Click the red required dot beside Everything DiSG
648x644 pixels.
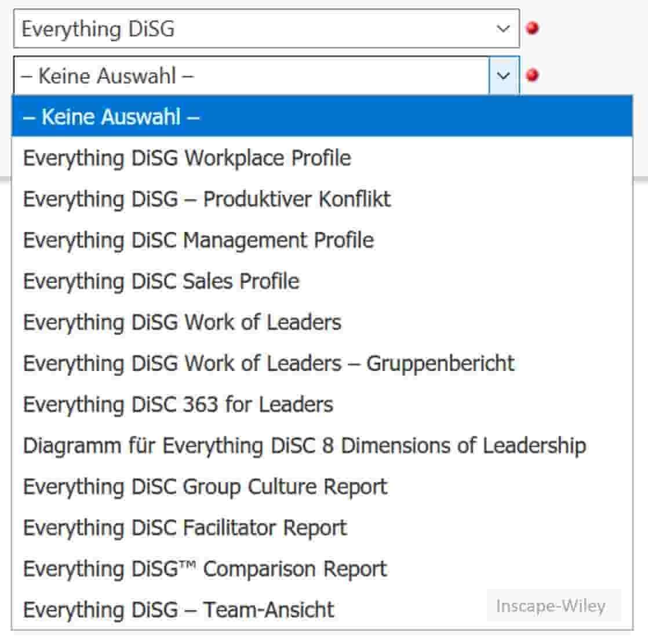[532, 28]
